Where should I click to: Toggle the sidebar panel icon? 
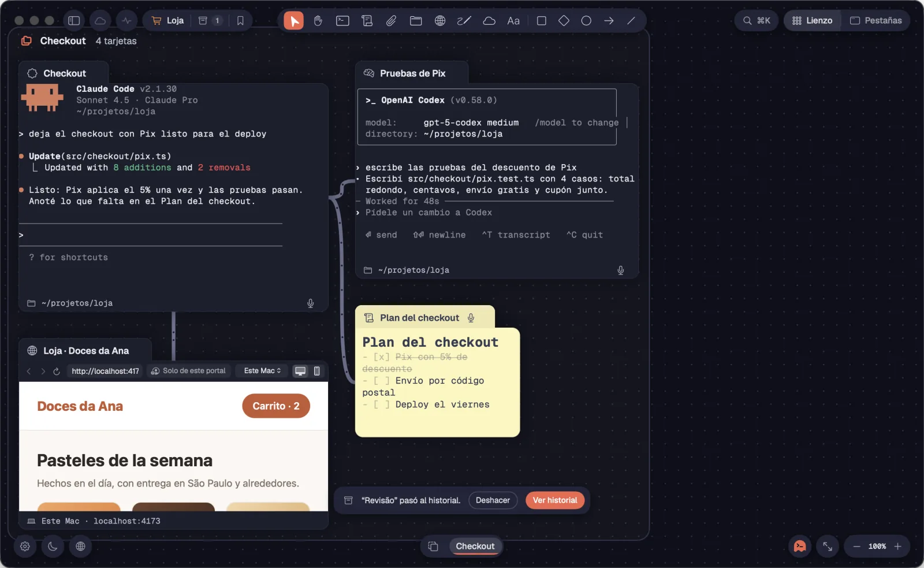pos(74,21)
